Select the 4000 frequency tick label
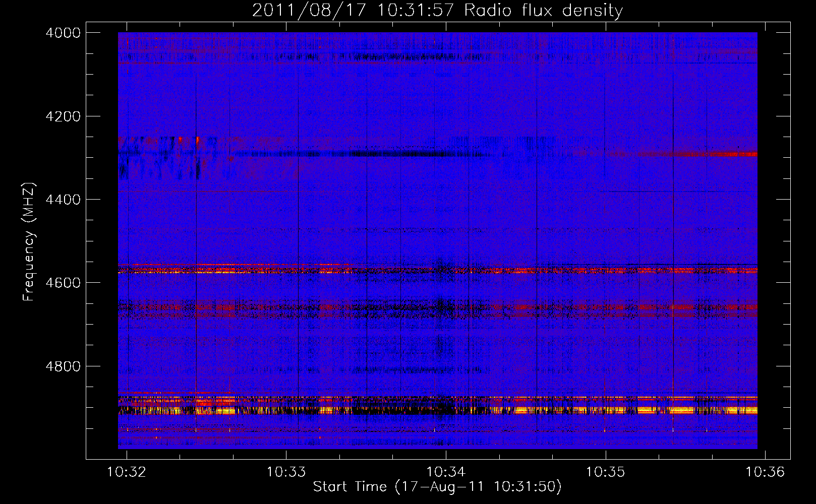The width and height of the screenshot is (816, 504). point(63,33)
